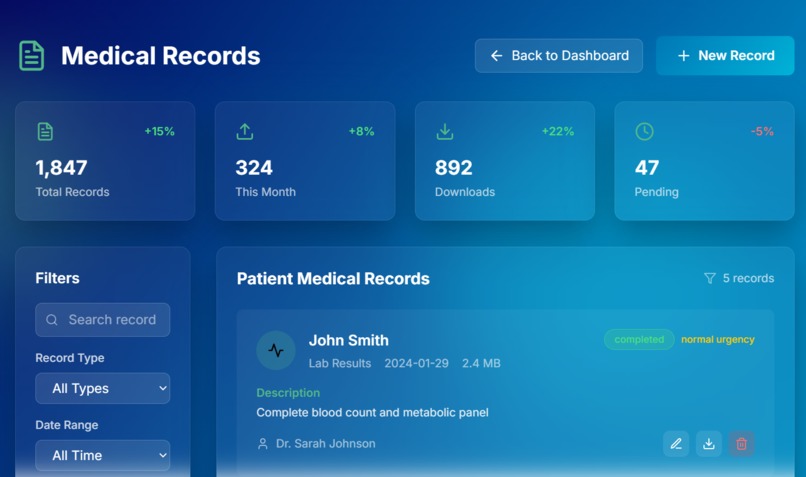This screenshot has height=477, width=806.
Task: Click the green Description label
Action: 288,393
